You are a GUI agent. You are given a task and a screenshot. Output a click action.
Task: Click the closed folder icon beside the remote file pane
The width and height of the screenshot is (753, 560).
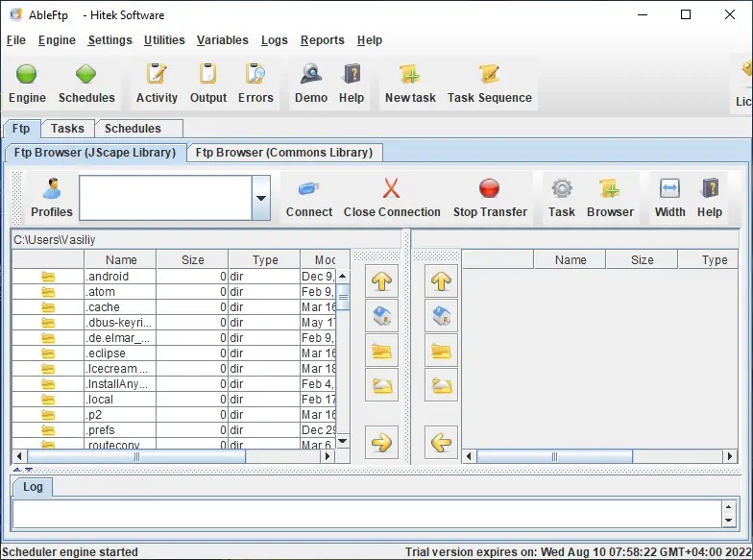(442, 352)
